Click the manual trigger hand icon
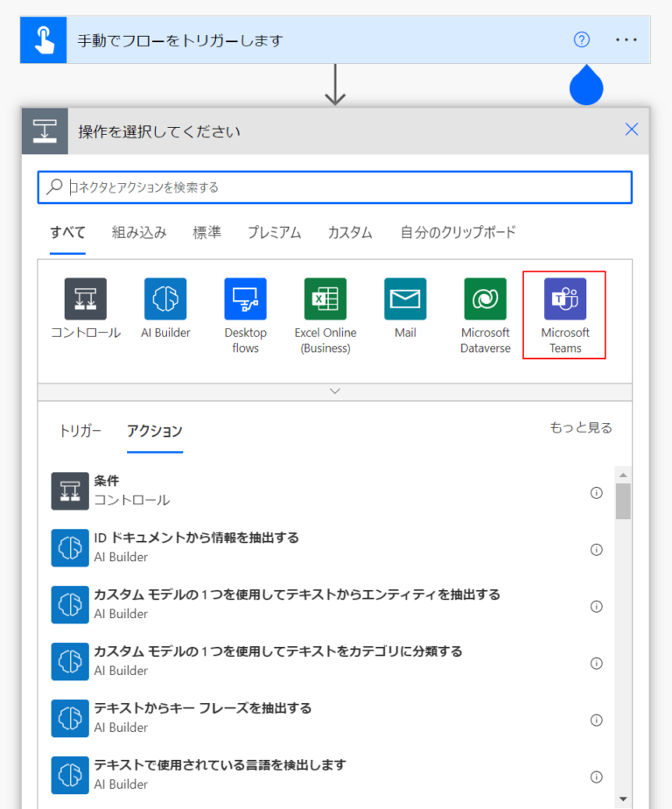The image size is (672, 809). tap(42, 39)
